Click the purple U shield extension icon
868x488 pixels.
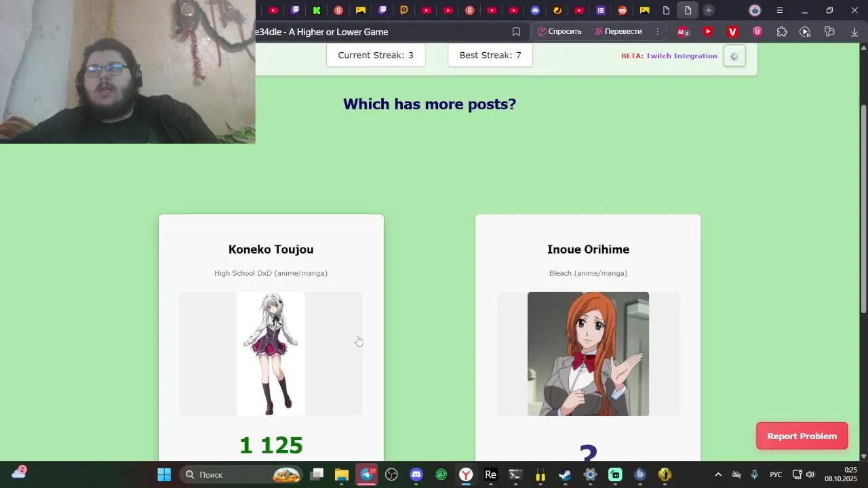pos(757,32)
